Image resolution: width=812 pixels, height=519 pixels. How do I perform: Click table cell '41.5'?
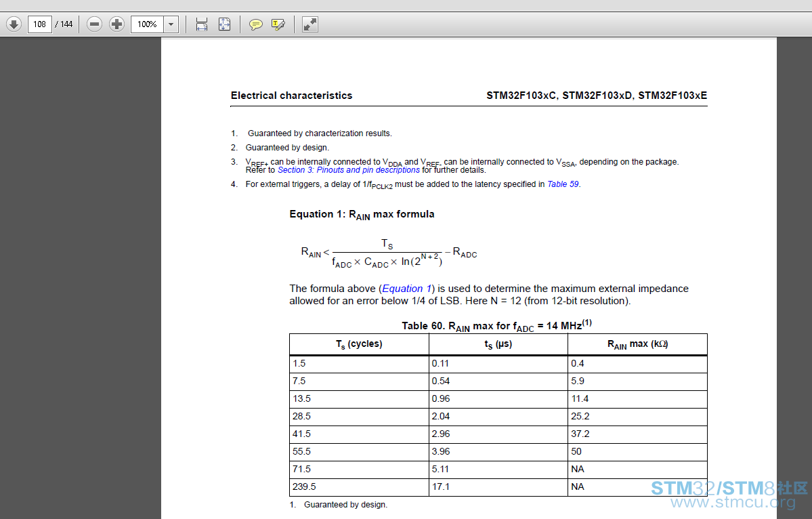[x=359, y=434]
